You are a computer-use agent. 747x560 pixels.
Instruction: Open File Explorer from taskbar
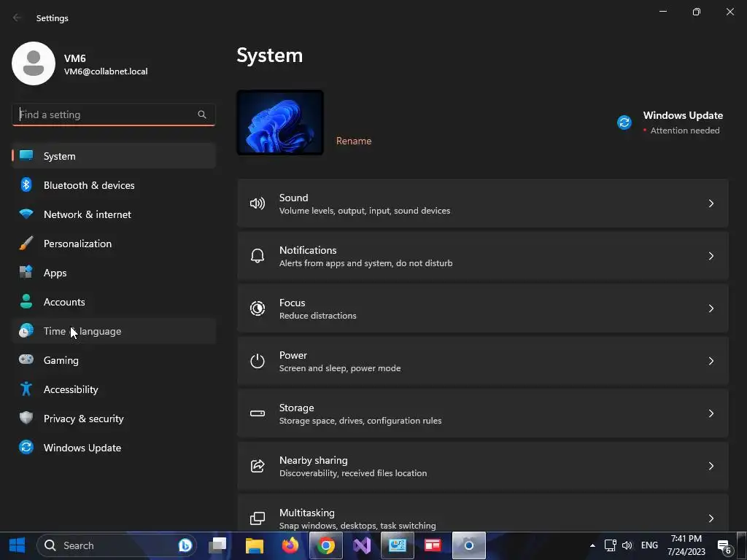click(x=255, y=545)
